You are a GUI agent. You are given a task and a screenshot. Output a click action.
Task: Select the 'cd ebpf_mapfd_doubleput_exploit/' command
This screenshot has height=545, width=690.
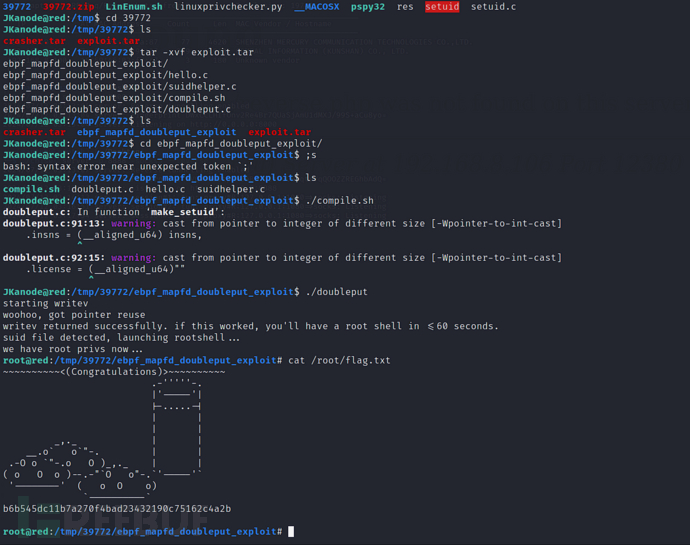coord(231,144)
